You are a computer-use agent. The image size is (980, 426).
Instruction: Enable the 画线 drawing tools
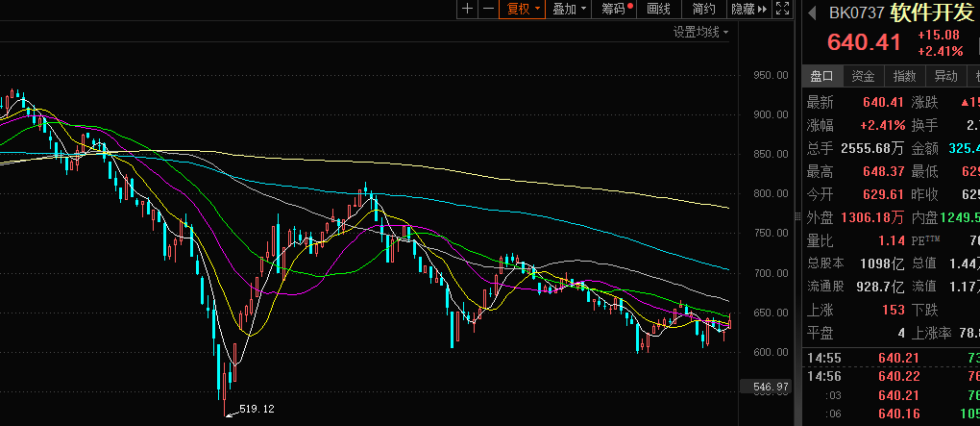659,9
